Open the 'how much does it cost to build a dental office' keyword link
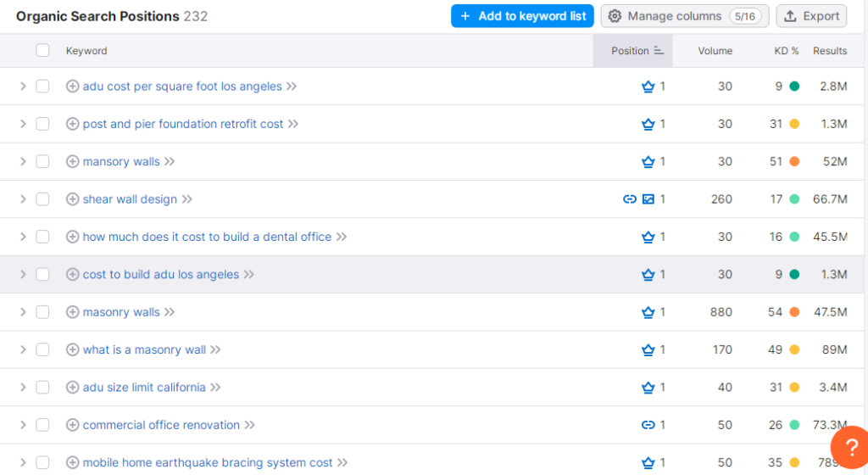The image size is (868, 475). [x=207, y=237]
